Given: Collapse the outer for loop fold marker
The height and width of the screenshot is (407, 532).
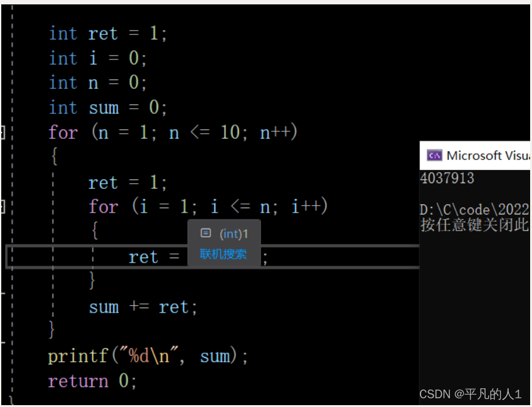Looking at the screenshot, I should (3, 132).
